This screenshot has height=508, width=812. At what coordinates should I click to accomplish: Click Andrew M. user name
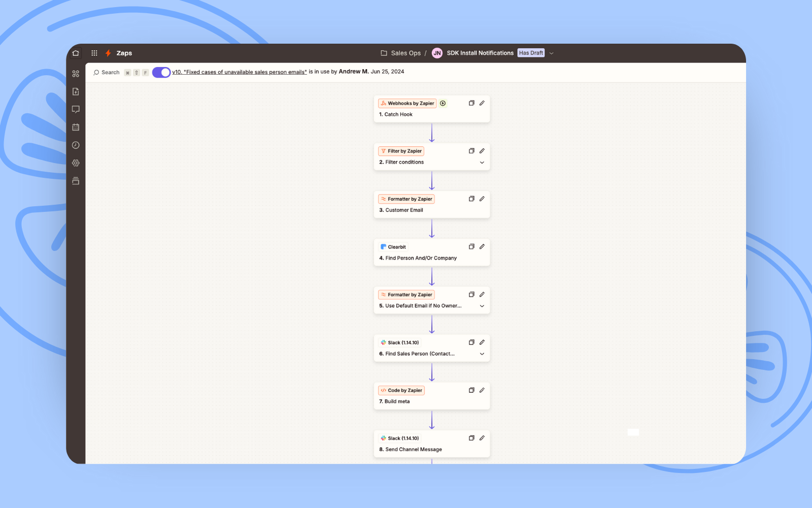[x=354, y=72]
